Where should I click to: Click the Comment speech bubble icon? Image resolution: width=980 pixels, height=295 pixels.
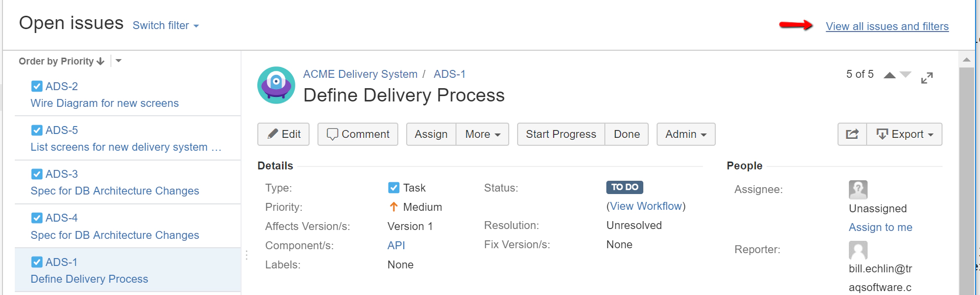pyautogui.click(x=334, y=134)
